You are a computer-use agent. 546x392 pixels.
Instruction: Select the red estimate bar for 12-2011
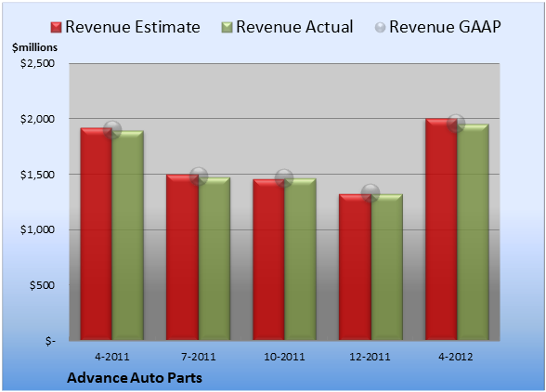[355, 267]
